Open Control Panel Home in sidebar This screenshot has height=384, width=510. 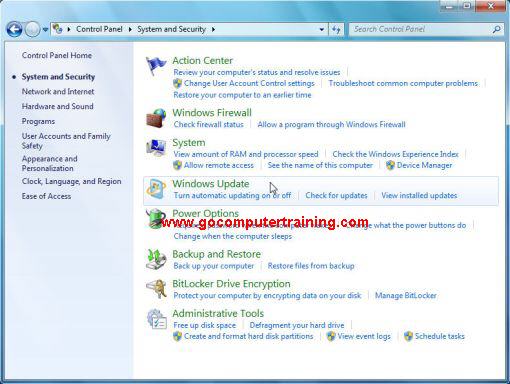[x=57, y=55]
